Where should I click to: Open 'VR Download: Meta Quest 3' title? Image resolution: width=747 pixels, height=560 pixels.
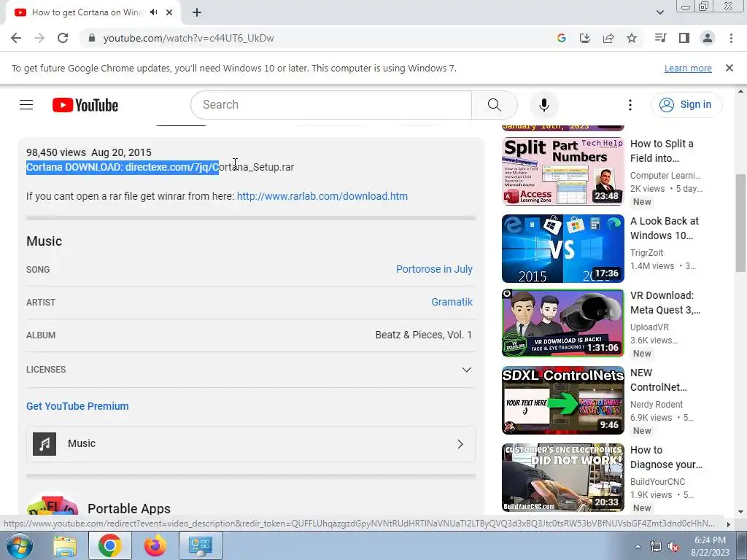coord(665,303)
